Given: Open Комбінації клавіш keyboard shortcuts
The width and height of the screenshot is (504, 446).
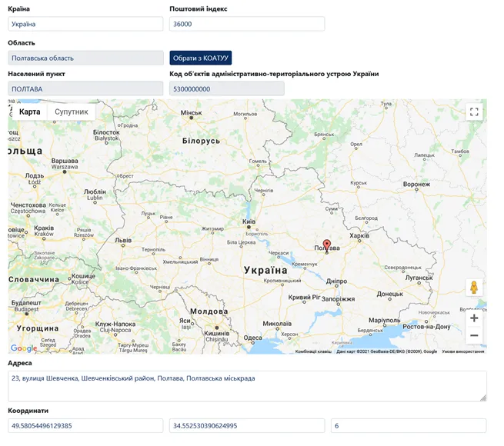Looking at the screenshot, I should [x=313, y=351].
